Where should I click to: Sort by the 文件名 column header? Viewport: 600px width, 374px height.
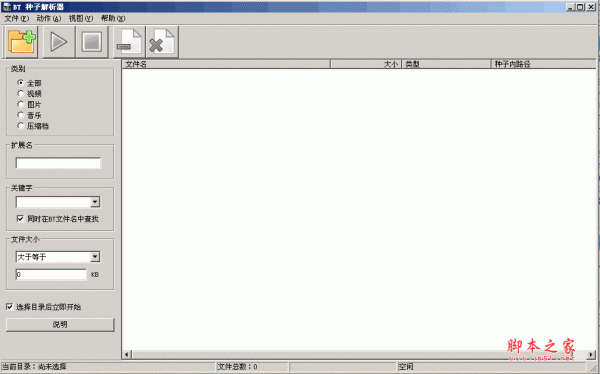coord(226,64)
